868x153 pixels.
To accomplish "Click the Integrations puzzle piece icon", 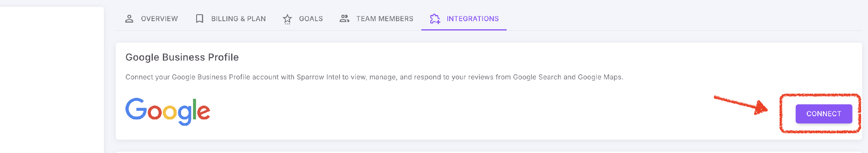I will (x=435, y=19).
